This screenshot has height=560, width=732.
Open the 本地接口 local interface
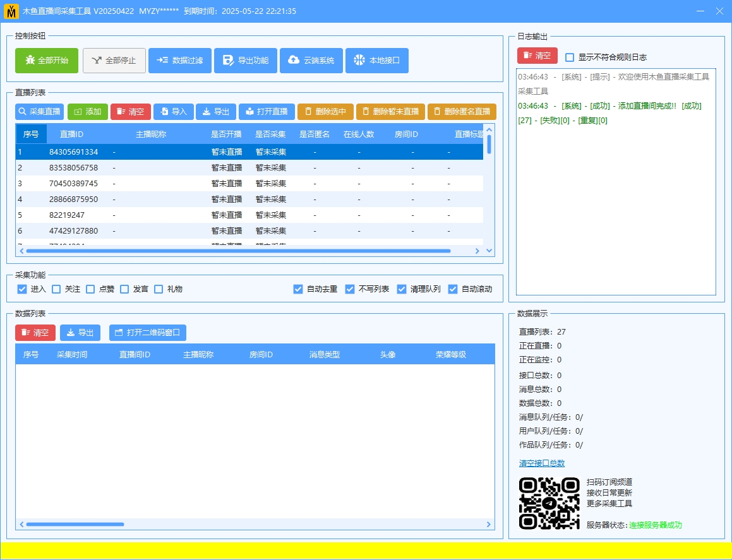377,61
